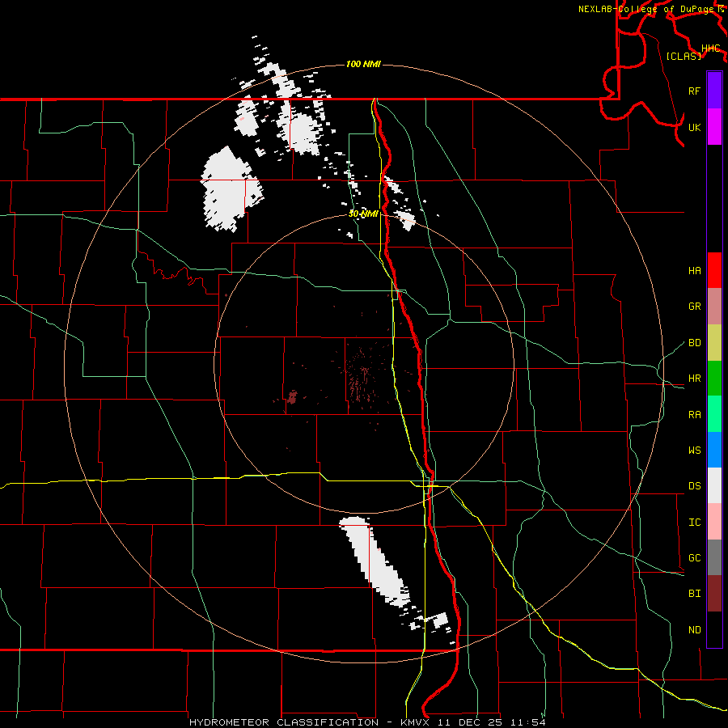Click the GR legend label
The image size is (728, 728).
pos(695,307)
